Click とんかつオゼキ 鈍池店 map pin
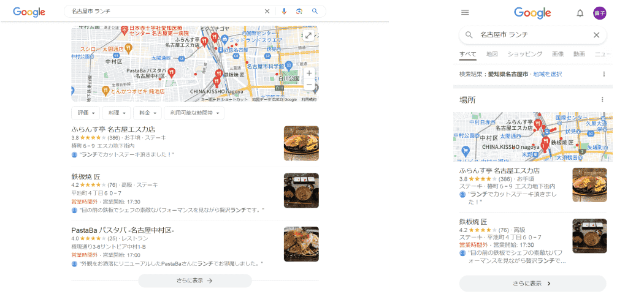The width and height of the screenshot is (644, 294). (105, 91)
